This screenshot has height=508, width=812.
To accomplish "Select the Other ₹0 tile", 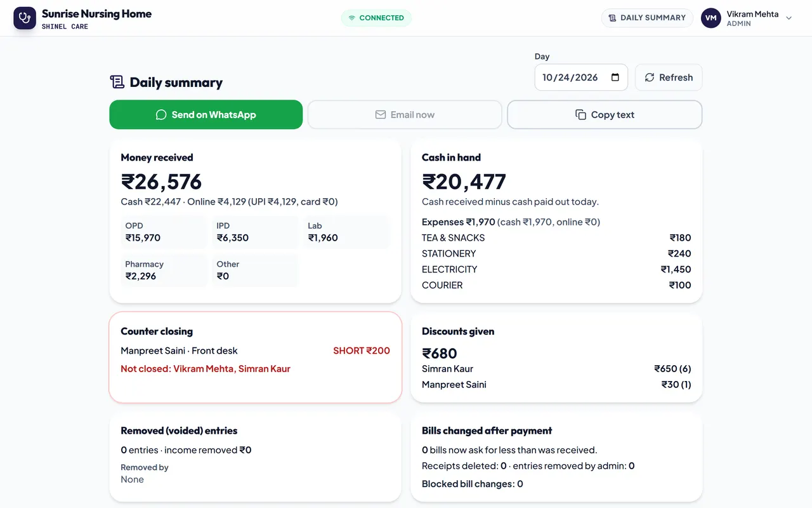I will point(255,271).
